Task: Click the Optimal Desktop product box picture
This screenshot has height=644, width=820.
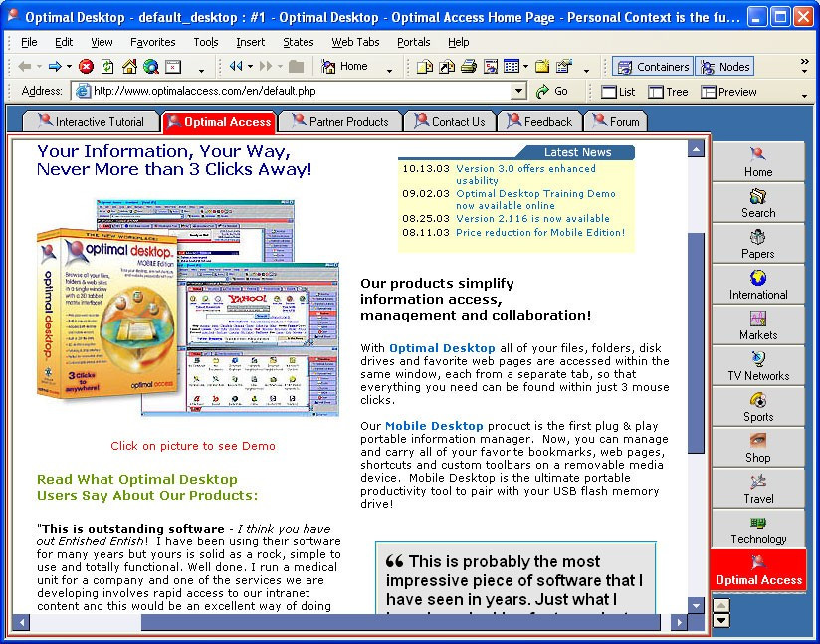Action: [x=107, y=313]
